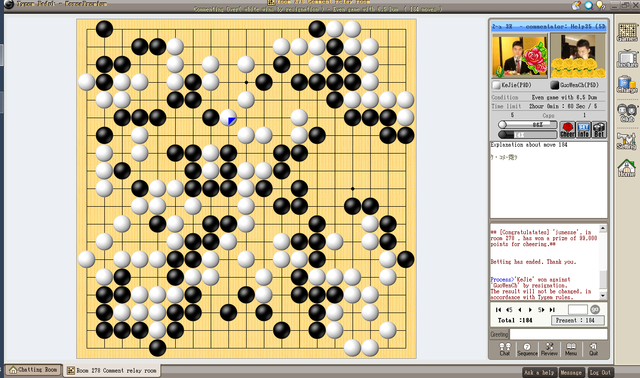This screenshot has height=378, width=640.
Task: Click 'Even game with 6.5 Dum' condition text
Action: click(x=564, y=97)
